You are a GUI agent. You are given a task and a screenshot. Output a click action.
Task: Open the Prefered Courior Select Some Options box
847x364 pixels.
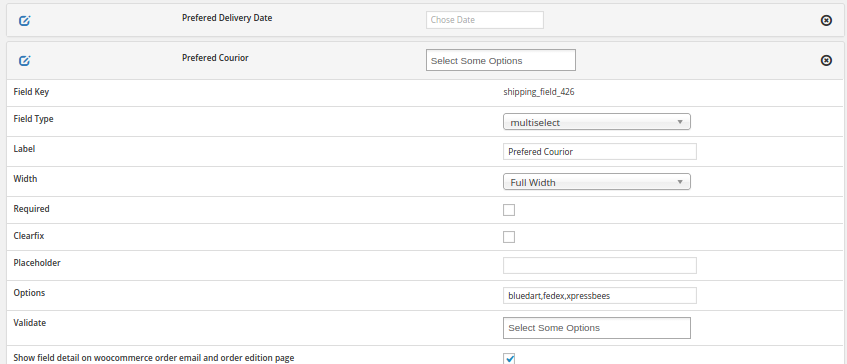pos(501,60)
